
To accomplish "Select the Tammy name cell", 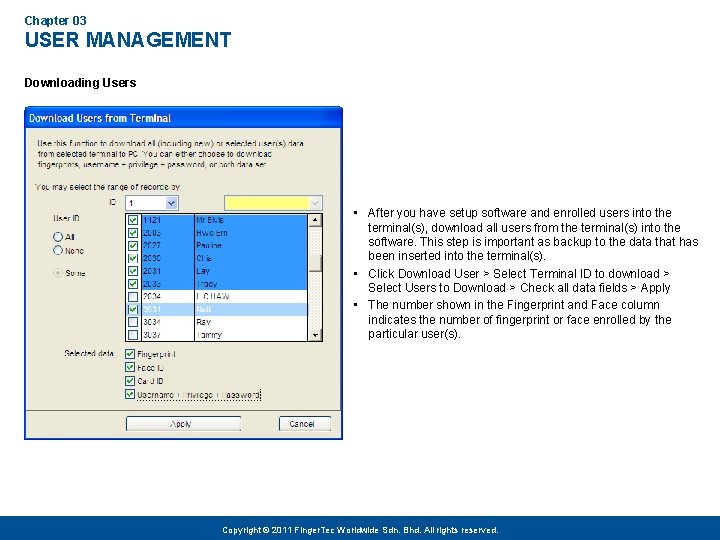I will click(x=251, y=335).
